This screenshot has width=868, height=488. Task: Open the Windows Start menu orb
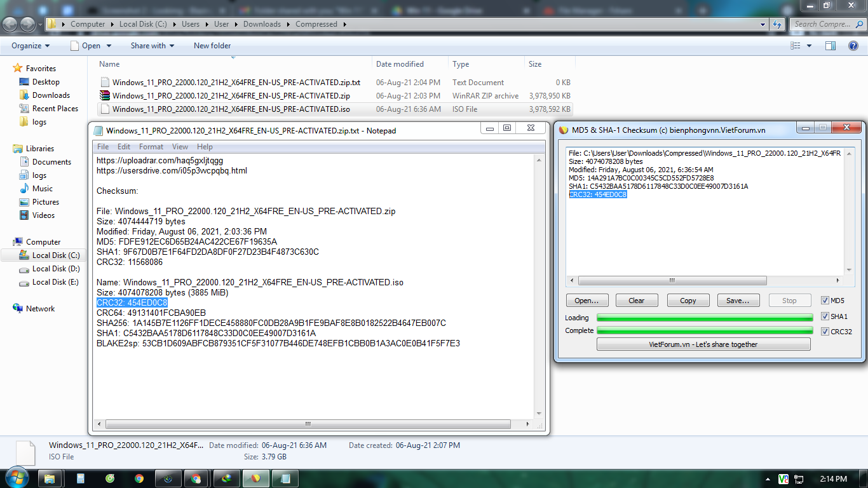tap(16, 478)
